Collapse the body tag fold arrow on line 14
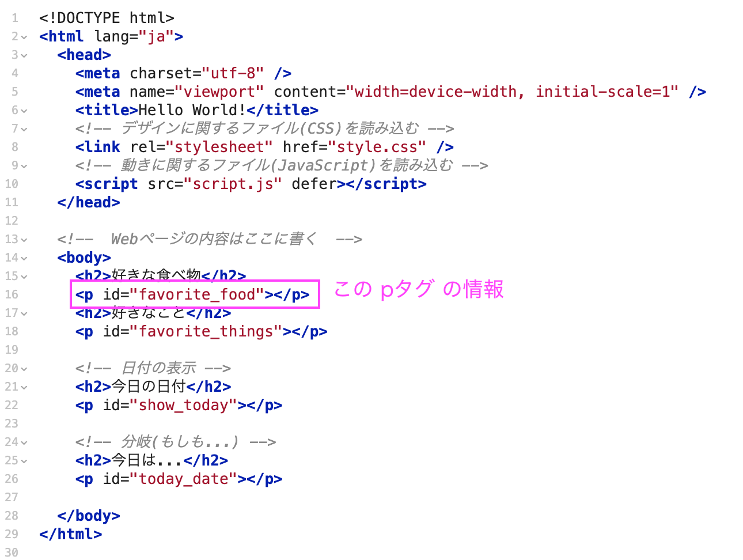Screen dimensions: 743x560 pos(24,258)
